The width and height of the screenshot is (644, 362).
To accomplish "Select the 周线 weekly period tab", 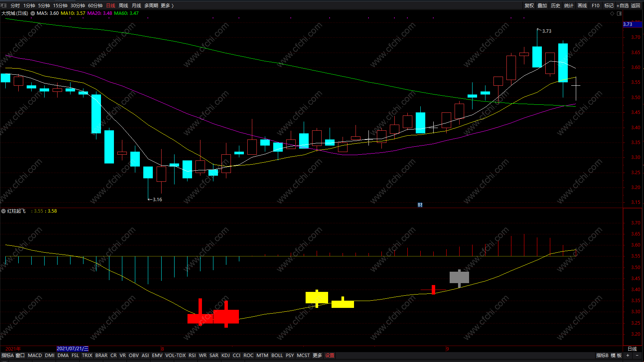I will (x=123, y=5).
